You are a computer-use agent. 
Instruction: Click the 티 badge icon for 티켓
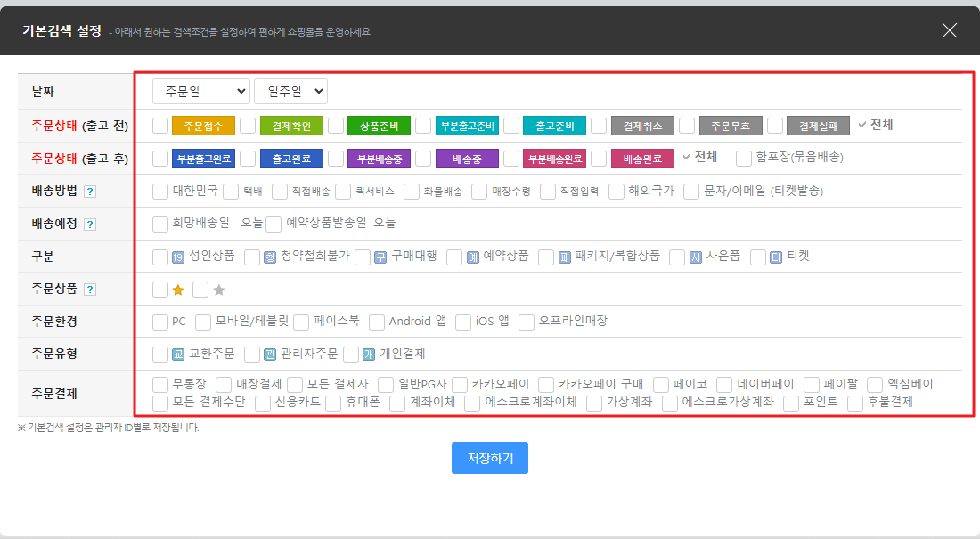point(776,257)
